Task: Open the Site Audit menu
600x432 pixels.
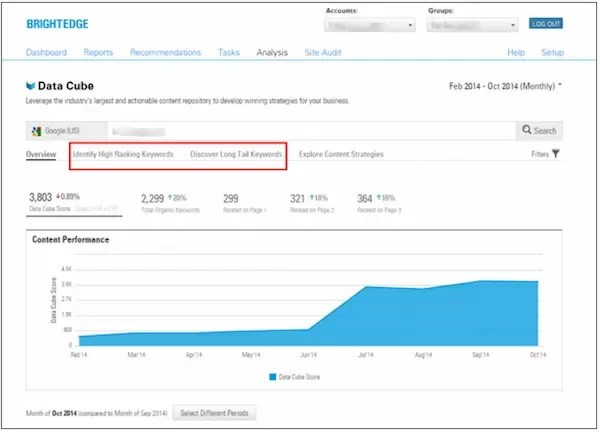Action: [323, 52]
